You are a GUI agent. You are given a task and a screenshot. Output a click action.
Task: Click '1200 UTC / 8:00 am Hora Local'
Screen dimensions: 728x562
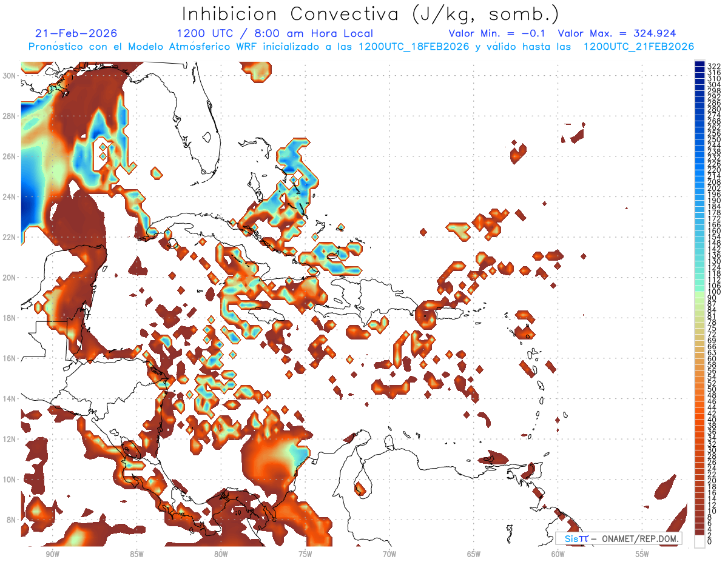275,33
